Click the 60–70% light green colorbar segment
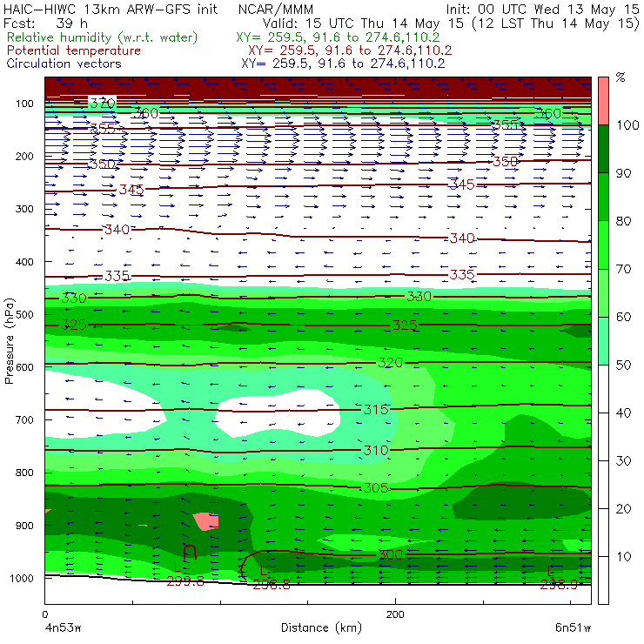Viewport: 644px width, 644px height. [603, 292]
